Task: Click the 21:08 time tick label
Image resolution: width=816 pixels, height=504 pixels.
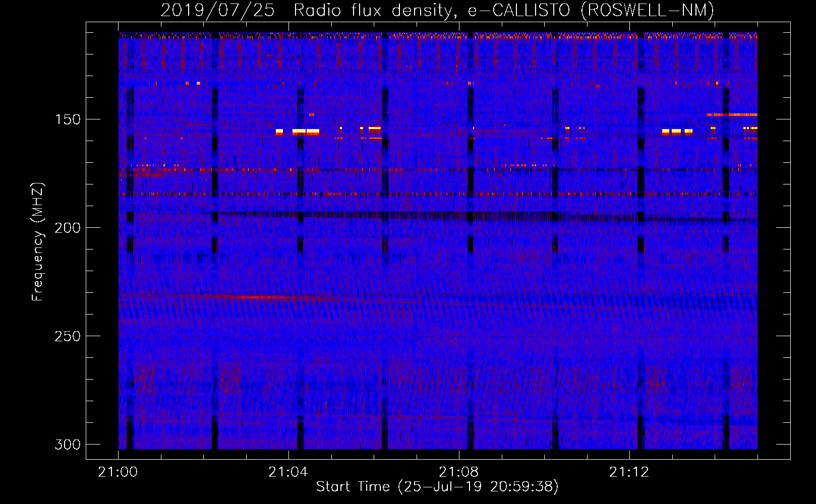Action: point(458,472)
